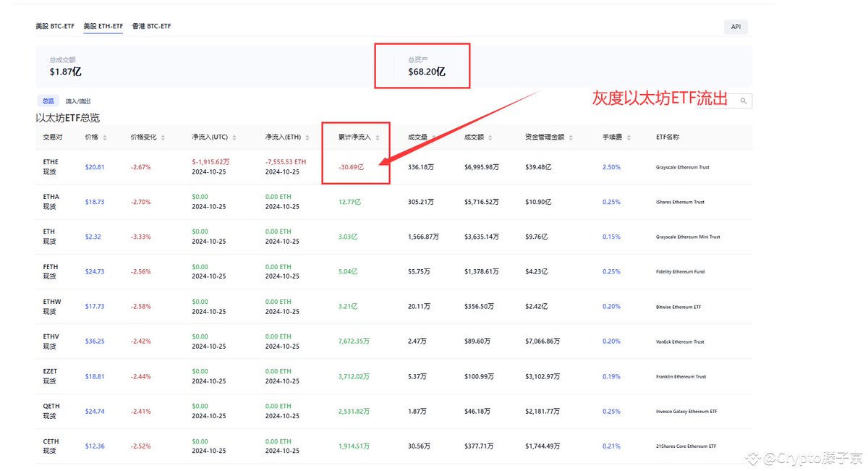Click ETHA volume 305.21万
868x471 pixels.
click(420, 202)
